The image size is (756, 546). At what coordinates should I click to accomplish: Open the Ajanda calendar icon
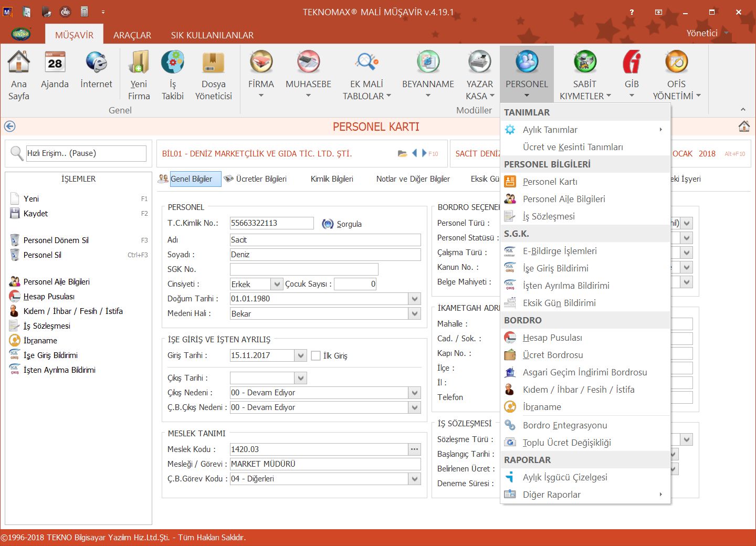click(55, 63)
